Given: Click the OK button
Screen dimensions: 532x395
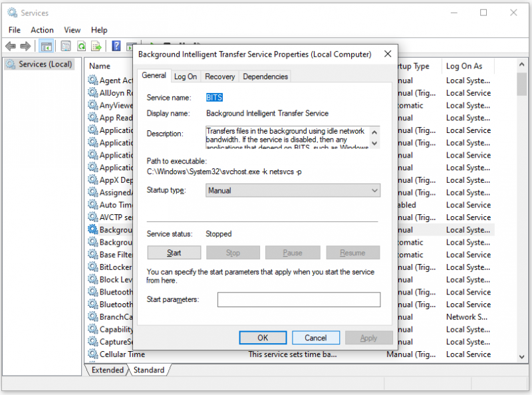Looking at the screenshot, I should pyautogui.click(x=263, y=338).
